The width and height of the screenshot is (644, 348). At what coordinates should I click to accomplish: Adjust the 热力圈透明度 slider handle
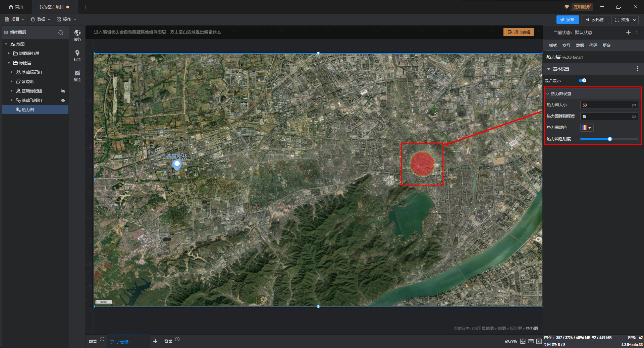click(x=610, y=139)
